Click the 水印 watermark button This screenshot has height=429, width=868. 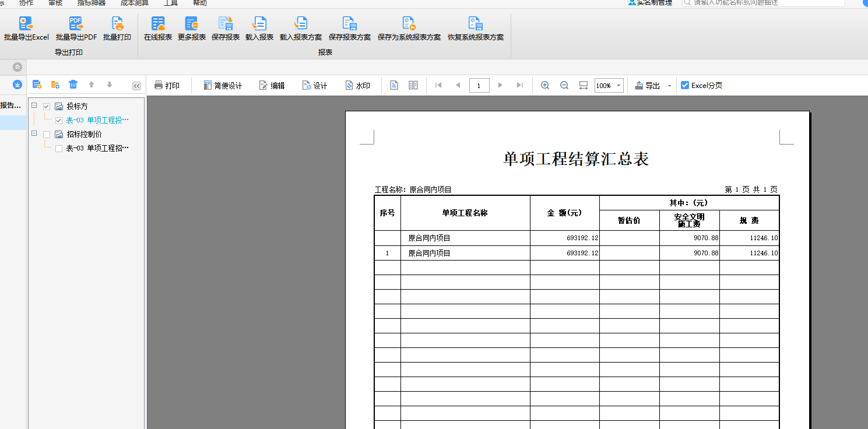[x=357, y=85]
